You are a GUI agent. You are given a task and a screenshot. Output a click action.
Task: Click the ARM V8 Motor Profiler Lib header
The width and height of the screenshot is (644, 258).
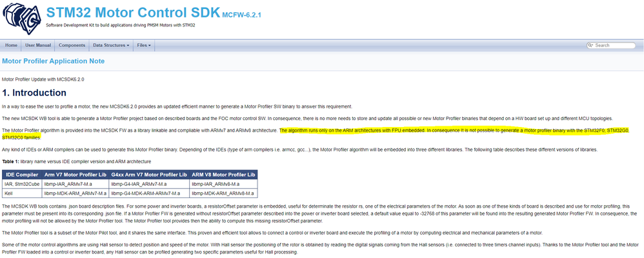tap(224, 175)
